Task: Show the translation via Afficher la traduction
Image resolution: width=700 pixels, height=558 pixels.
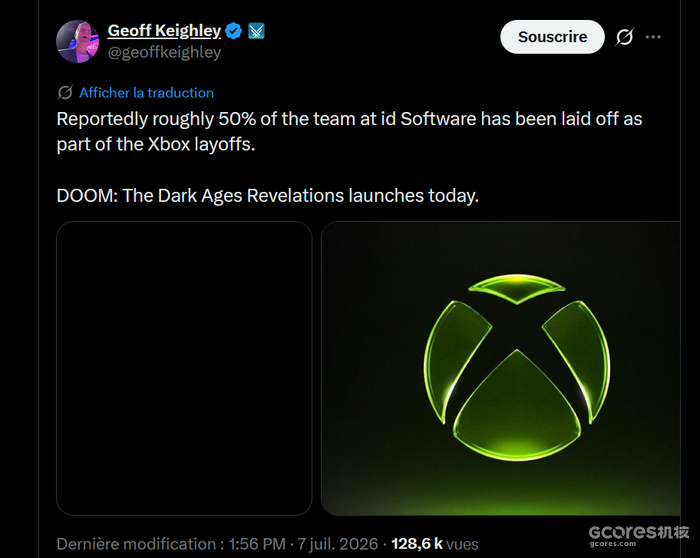Action: pos(146,93)
